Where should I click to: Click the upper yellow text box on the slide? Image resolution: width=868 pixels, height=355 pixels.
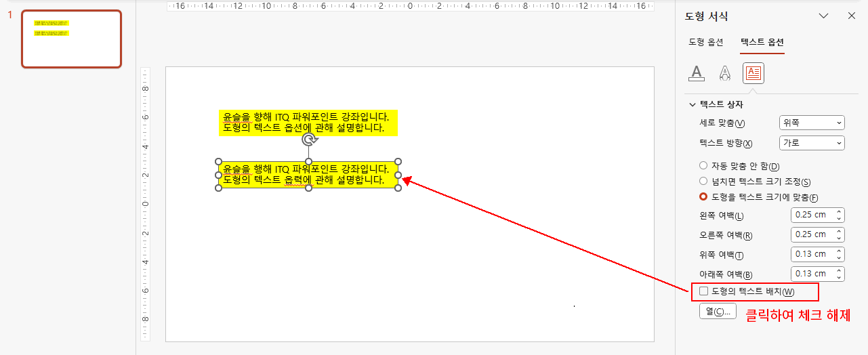[308, 123]
